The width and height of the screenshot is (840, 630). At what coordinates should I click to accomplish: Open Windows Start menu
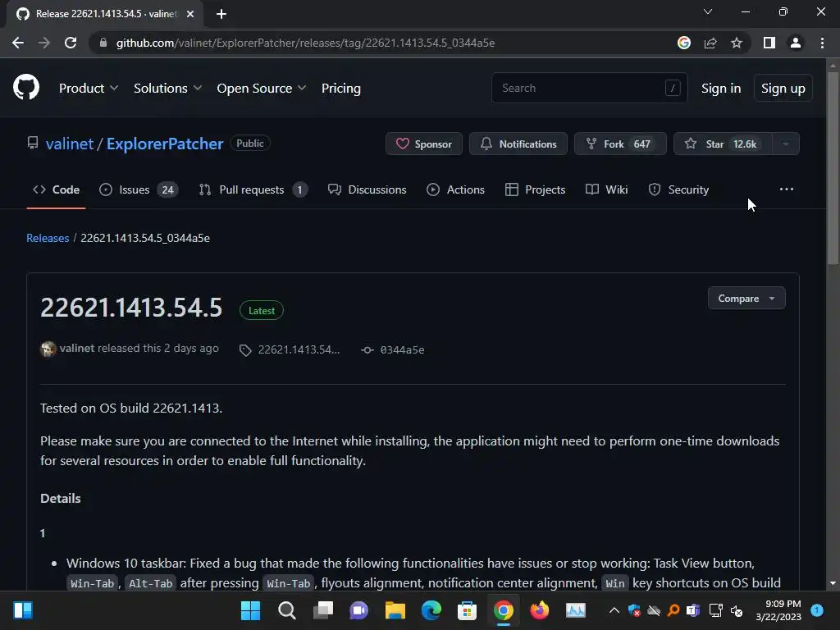pyautogui.click(x=251, y=610)
